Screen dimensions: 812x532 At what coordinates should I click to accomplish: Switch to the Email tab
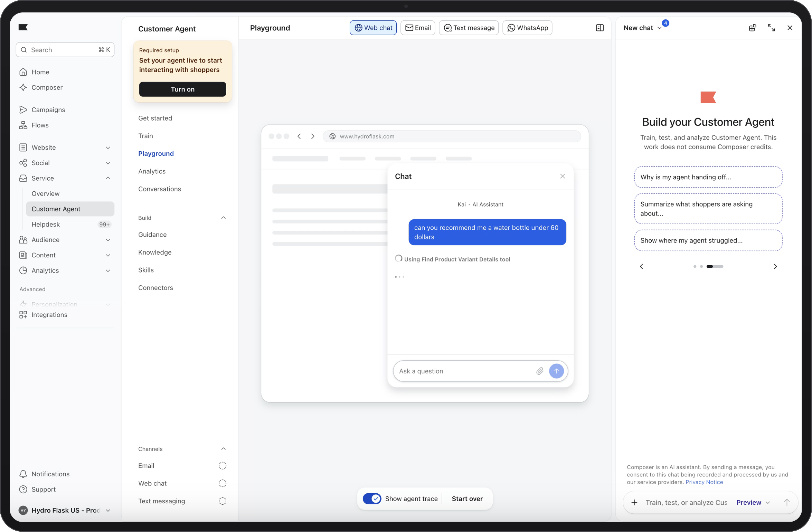417,28
